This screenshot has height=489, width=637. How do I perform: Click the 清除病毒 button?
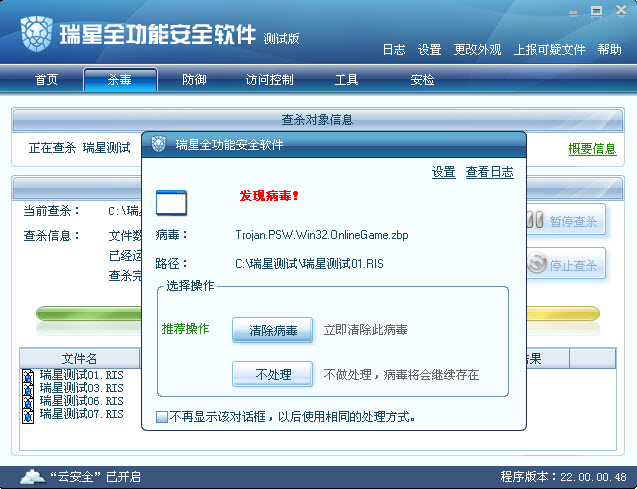point(273,330)
